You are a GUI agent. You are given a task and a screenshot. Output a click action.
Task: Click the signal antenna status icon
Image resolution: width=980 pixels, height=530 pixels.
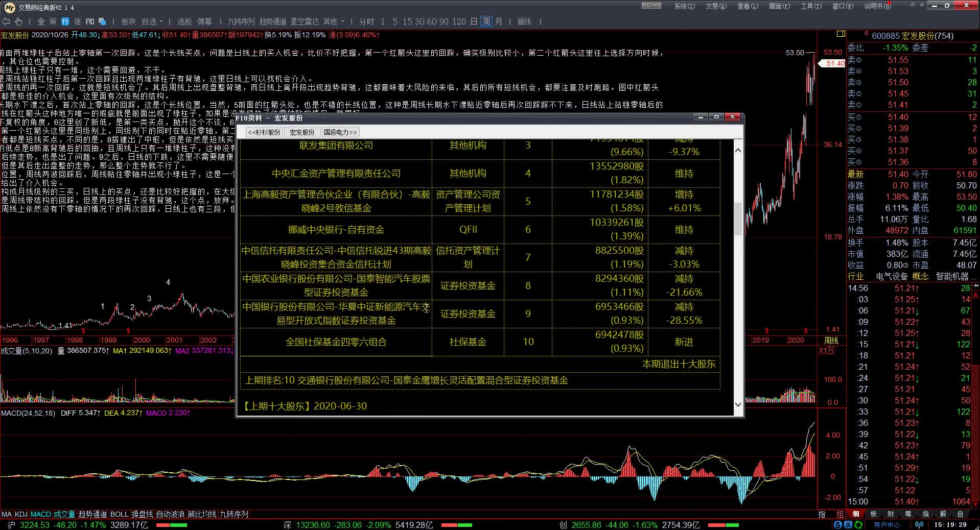click(x=919, y=525)
